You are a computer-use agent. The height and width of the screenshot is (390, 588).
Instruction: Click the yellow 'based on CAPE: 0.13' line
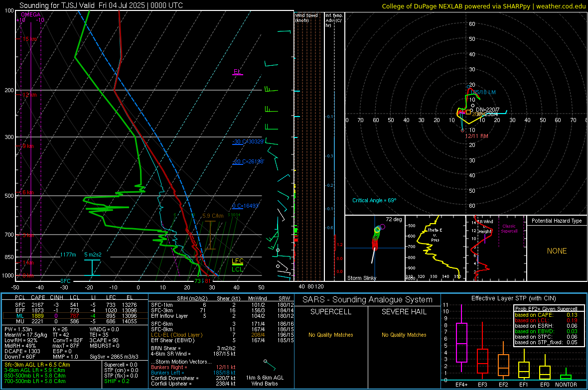tap(546, 315)
